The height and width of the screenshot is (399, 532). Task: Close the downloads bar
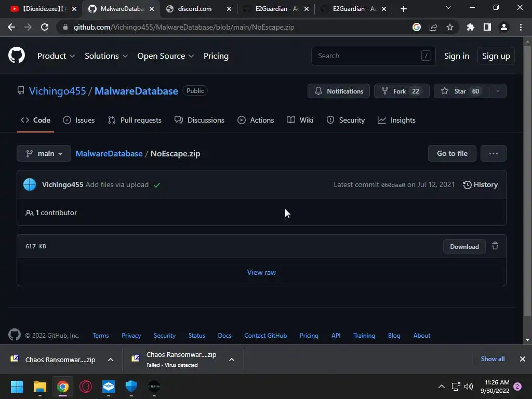pyautogui.click(x=523, y=359)
